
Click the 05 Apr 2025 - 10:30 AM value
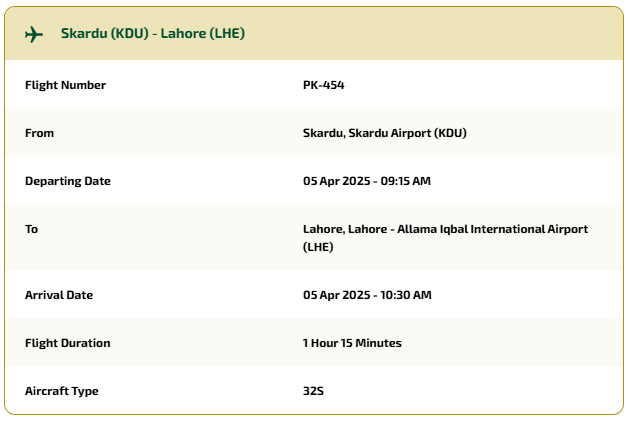pos(367,295)
